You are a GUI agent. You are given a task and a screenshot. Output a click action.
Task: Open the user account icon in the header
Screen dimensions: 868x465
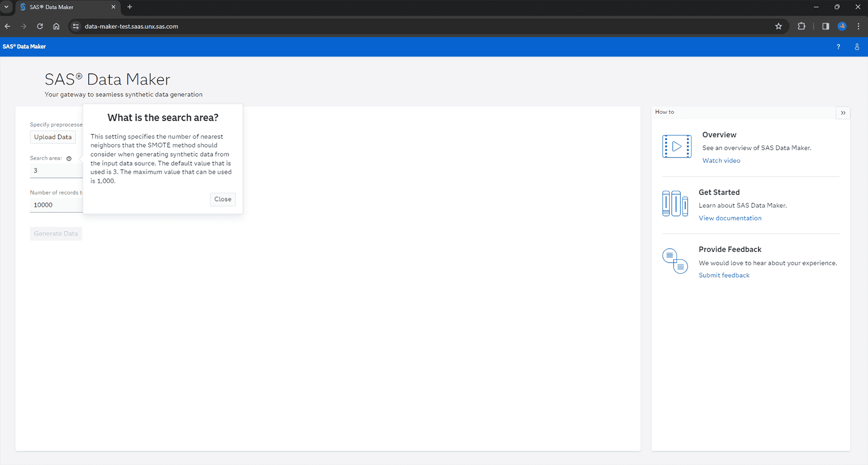coord(857,46)
